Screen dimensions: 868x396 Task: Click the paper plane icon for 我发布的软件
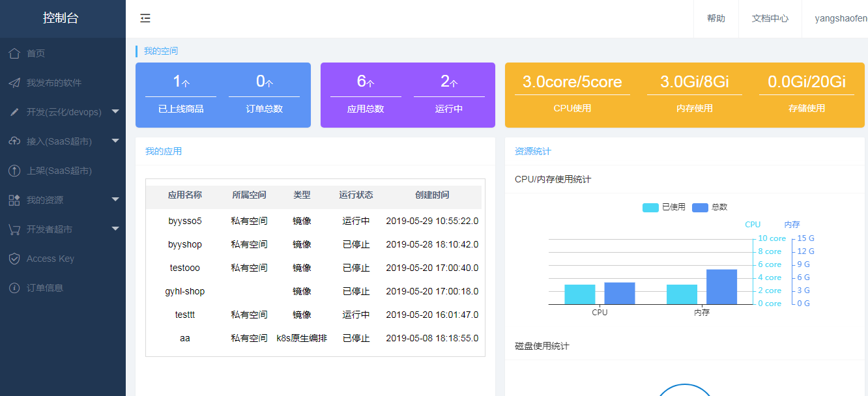14,83
